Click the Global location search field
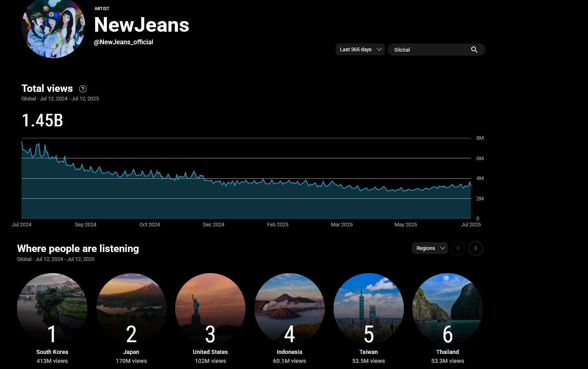This screenshot has height=369, width=588. tap(436, 50)
